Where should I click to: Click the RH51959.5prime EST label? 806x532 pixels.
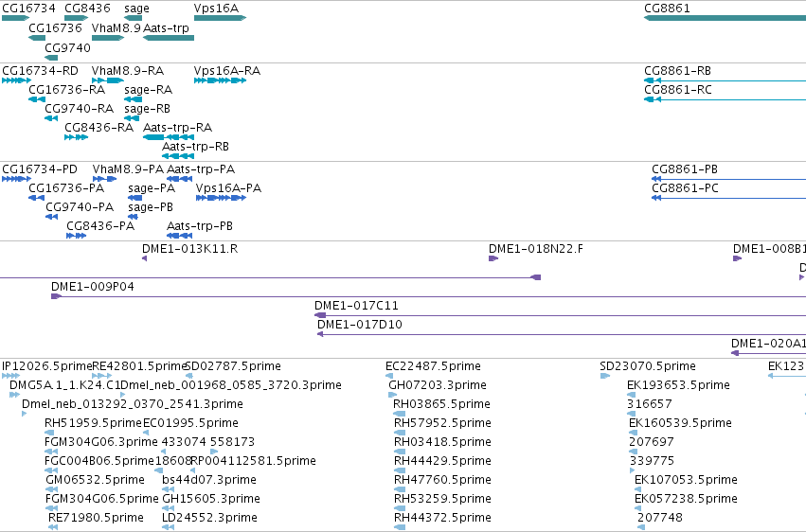(93, 424)
